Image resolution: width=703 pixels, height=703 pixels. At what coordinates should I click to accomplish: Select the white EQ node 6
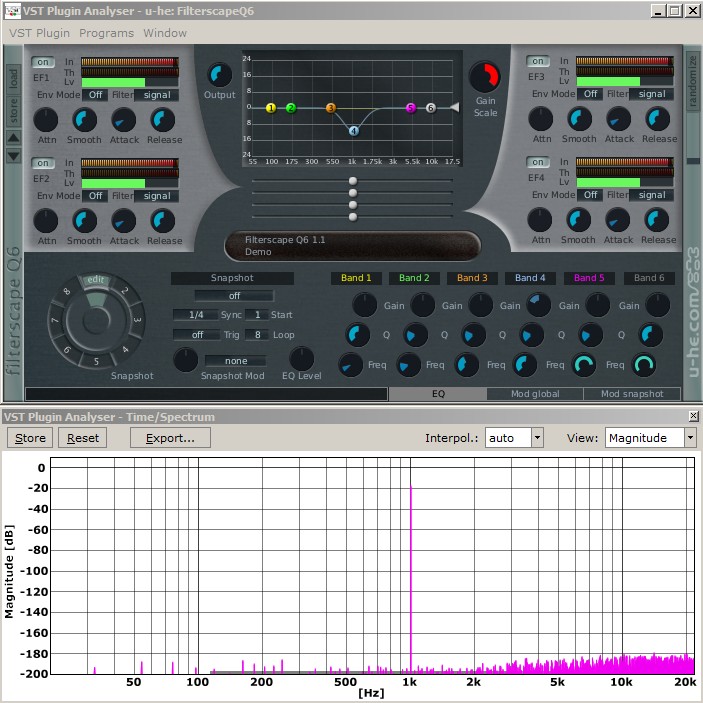pyautogui.click(x=430, y=108)
